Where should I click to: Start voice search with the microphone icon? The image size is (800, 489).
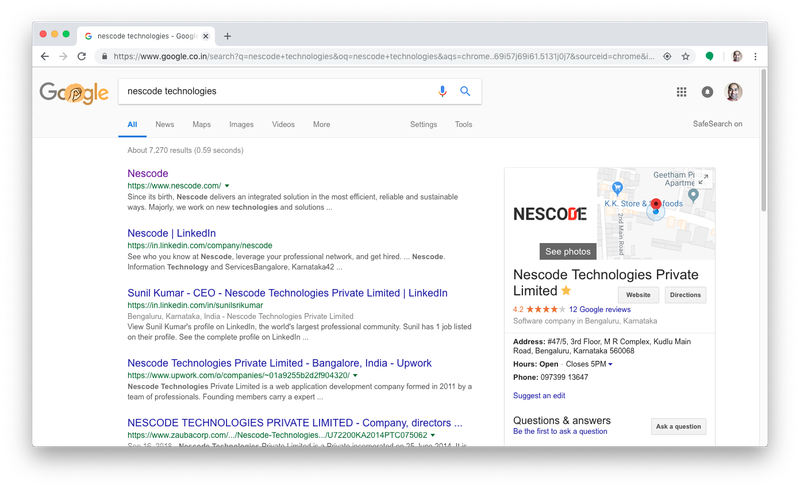(x=442, y=91)
